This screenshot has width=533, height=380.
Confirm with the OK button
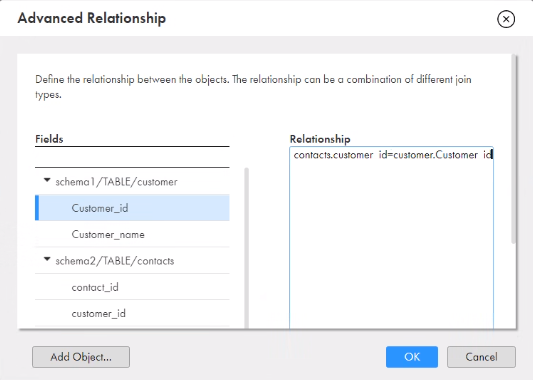(412, 357)
